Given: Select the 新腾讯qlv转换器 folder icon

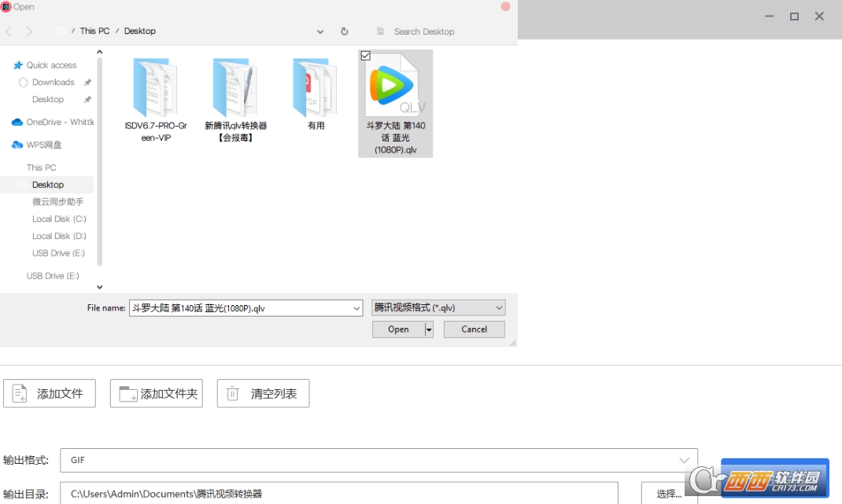Looking at the screenshot, I should pyautogui.click(x=235, y=87).
